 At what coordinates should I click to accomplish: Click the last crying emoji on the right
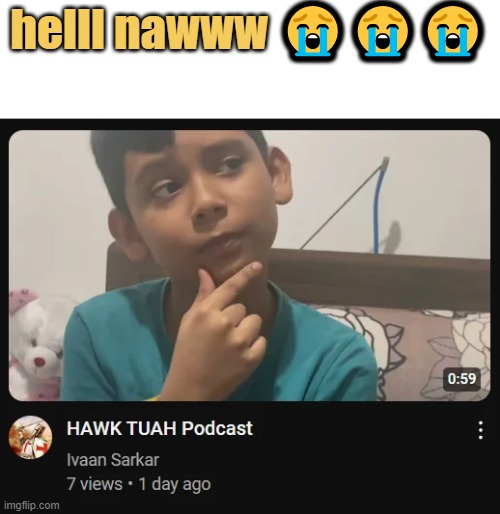coord(453,31)
